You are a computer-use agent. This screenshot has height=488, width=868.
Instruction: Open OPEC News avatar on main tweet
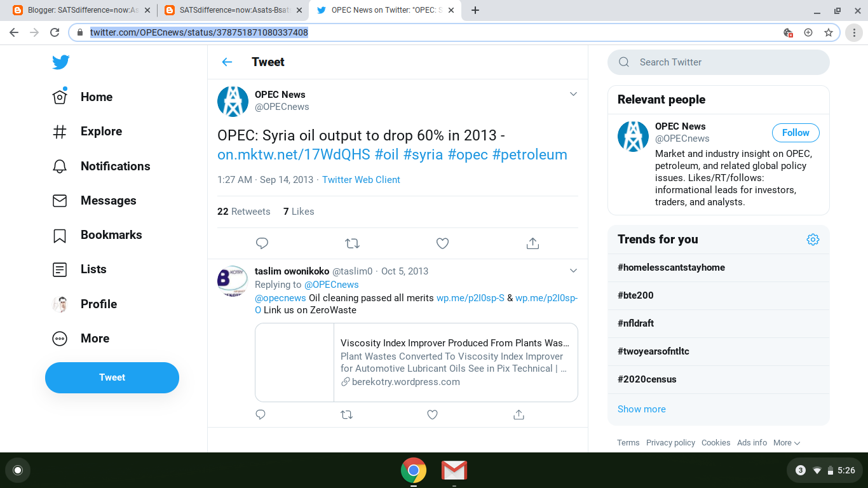[233, 101]
